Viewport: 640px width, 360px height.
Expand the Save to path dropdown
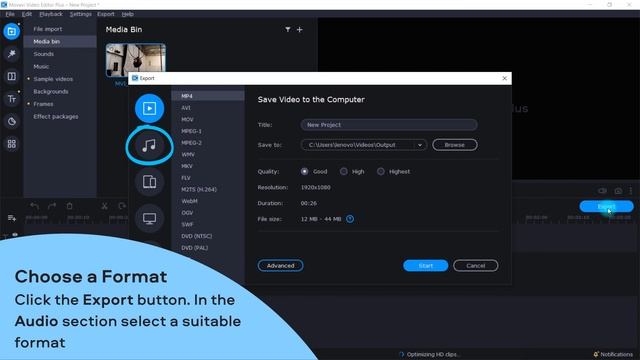point(420,145)
